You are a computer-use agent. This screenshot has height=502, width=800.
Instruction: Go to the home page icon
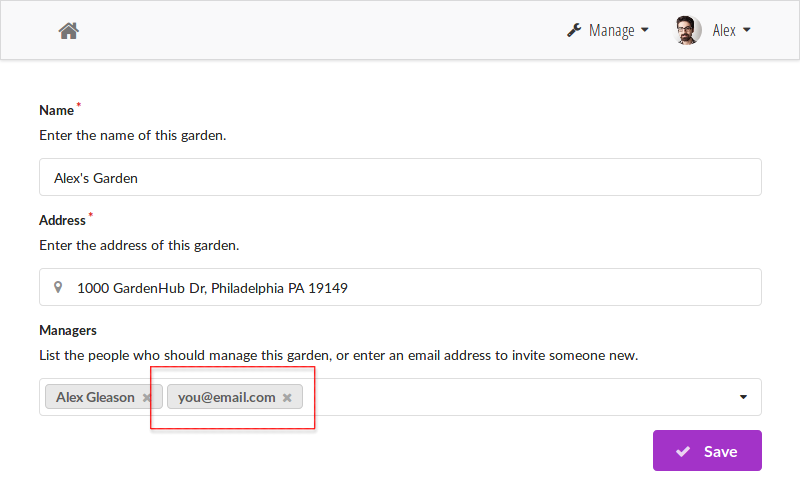tap(68, 31)
